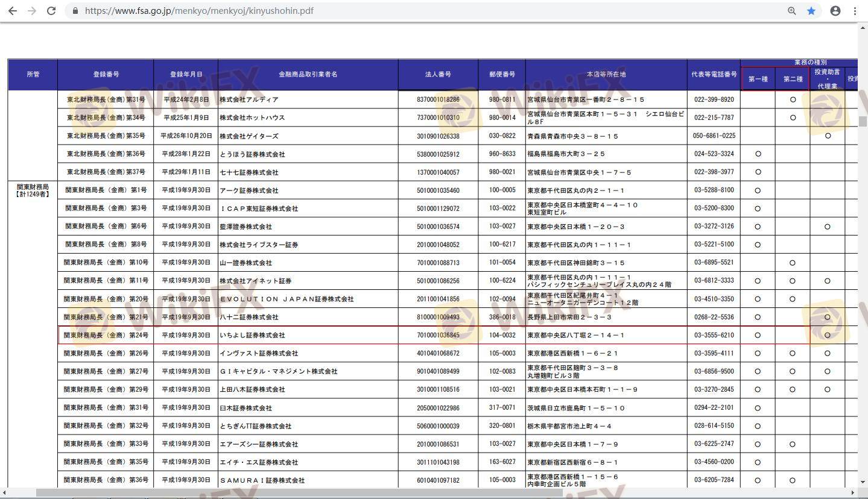Select company name 株式会社ホットハウス
Viewport: 868px width, 499px height.
[252, 118]
